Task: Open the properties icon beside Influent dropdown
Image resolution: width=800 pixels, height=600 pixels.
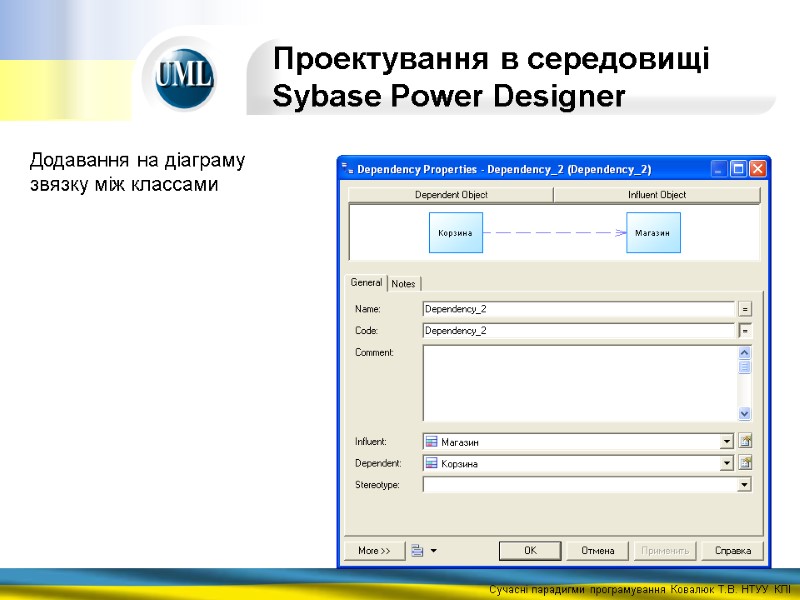Action: click(x=746, y=441)
